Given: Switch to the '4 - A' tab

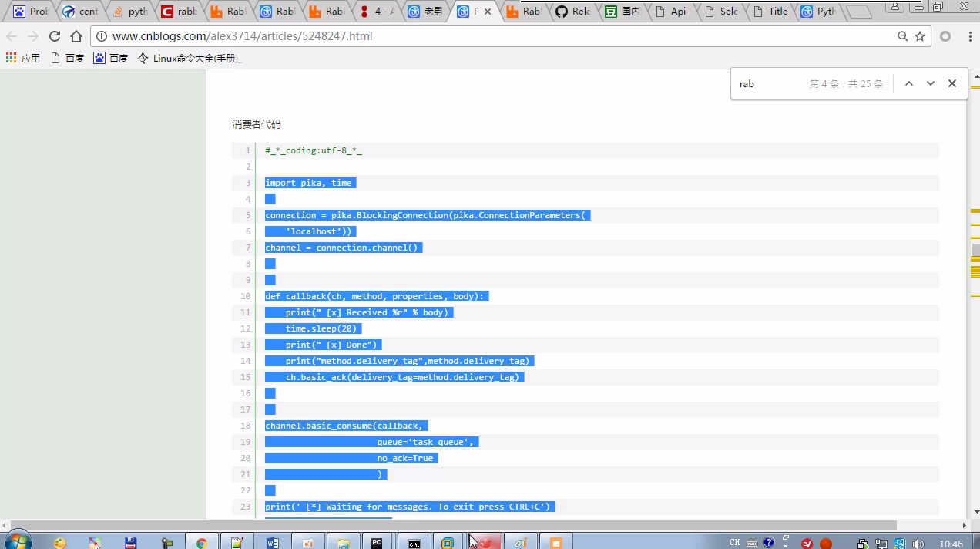Looking at the screenshot, I should click(376, 12).
